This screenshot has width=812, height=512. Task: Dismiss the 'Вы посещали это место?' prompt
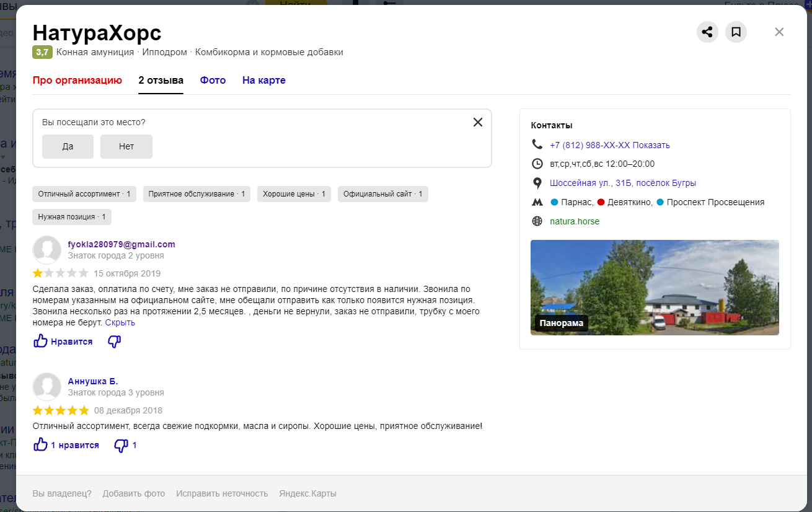[x=477, y=122]
